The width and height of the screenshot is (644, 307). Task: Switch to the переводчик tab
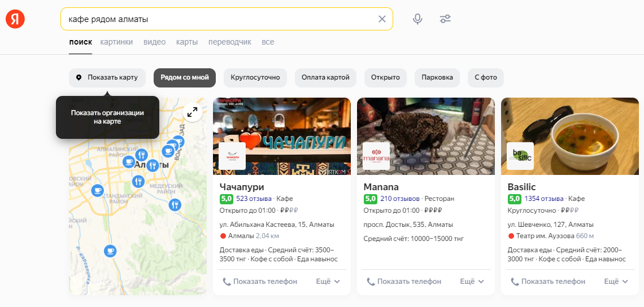coord(229,42)
